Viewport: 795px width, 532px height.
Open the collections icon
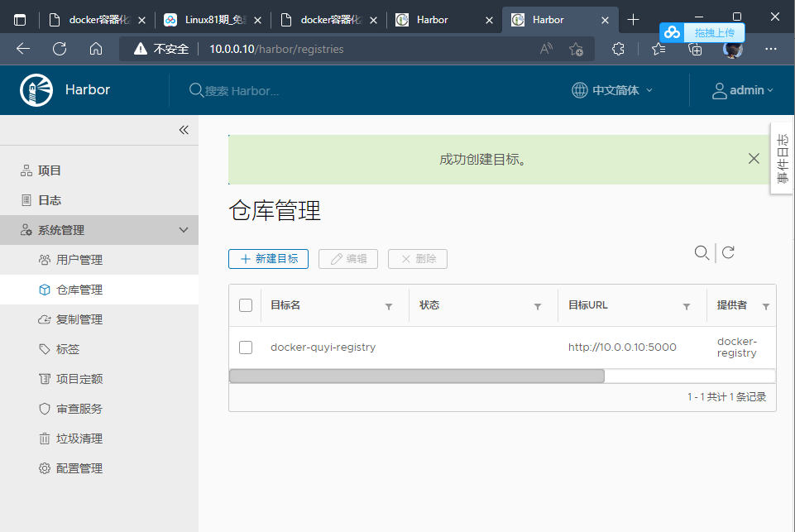[x=695, y=49]
